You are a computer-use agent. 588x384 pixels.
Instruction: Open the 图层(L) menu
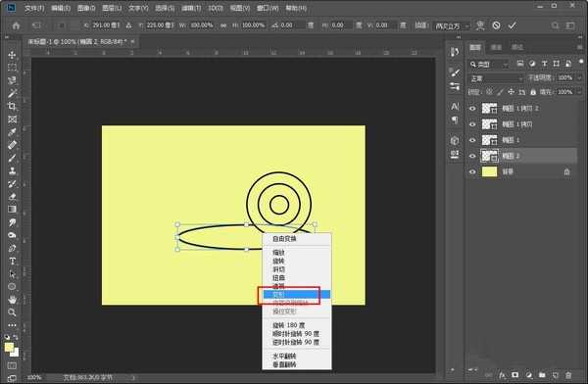pos(112,8)
